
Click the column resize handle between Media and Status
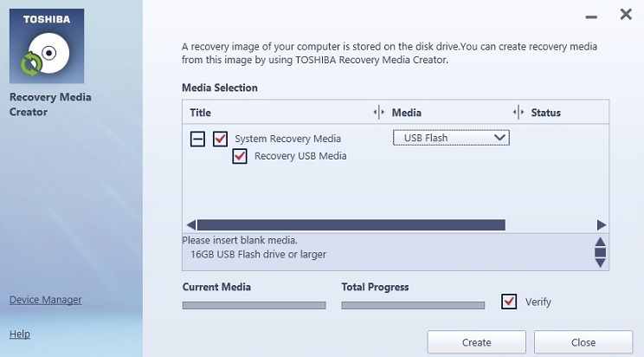tap(518, 113)
